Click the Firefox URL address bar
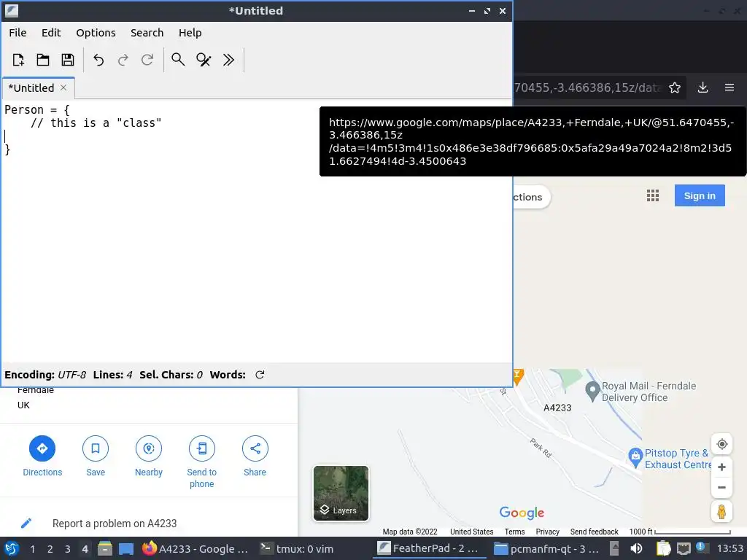The image size is (747, 560). click(x=589, y=87)
